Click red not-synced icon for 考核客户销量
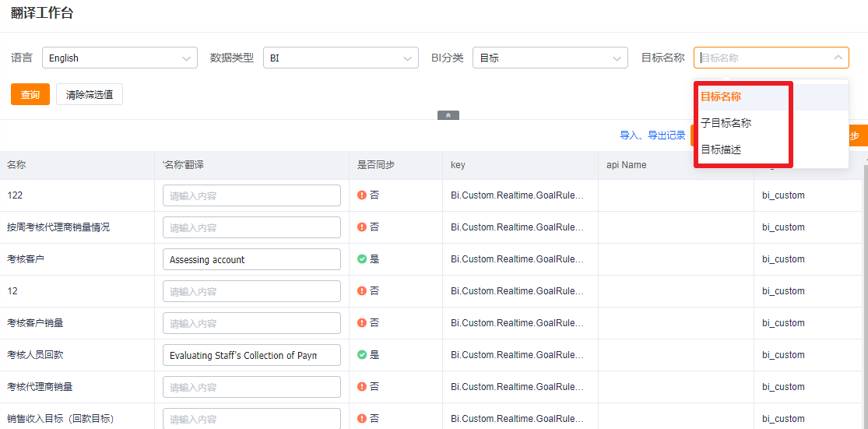The height and width of the screenshot is (429, 868). (362, 322)
